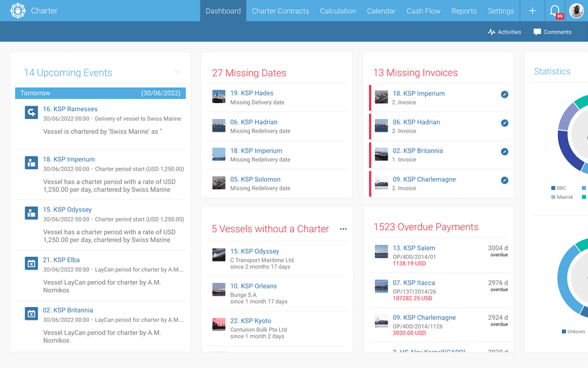Click KSP Charlemagne thumbnail in Overdue Payments
Viewport: 588px width, 368px height.
tap(382, 321)
